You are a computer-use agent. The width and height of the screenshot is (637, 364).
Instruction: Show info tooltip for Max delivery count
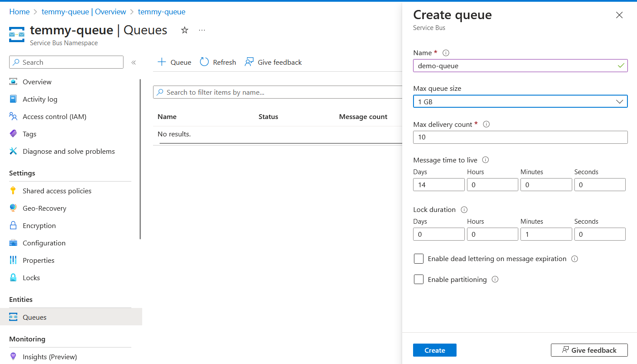[x=487, y=124]
